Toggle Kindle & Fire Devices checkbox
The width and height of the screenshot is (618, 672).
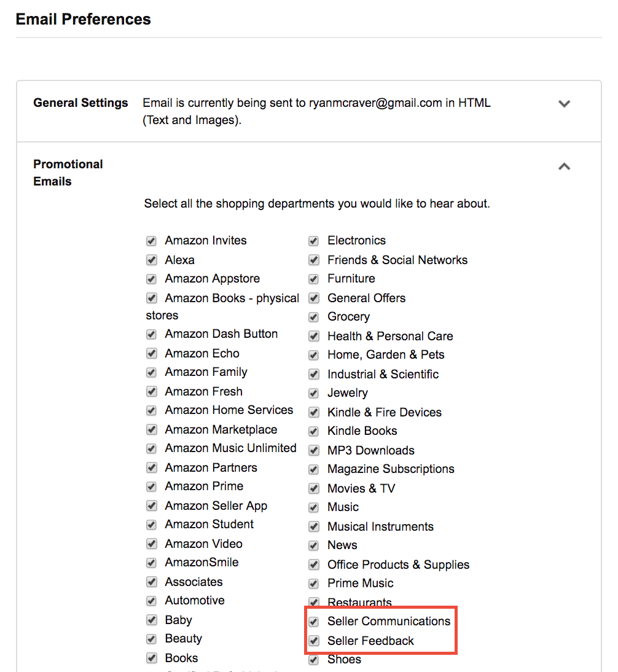(x=314, y=412)
